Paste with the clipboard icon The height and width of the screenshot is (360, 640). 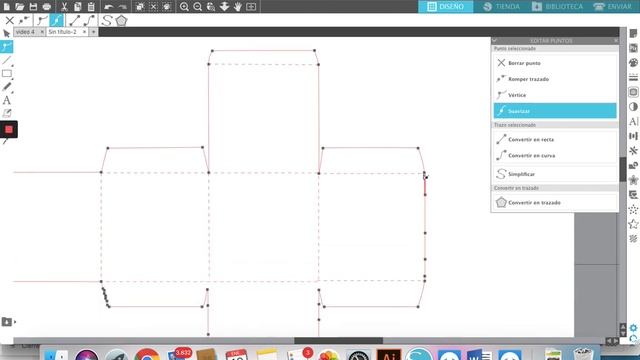click(91, 7)
